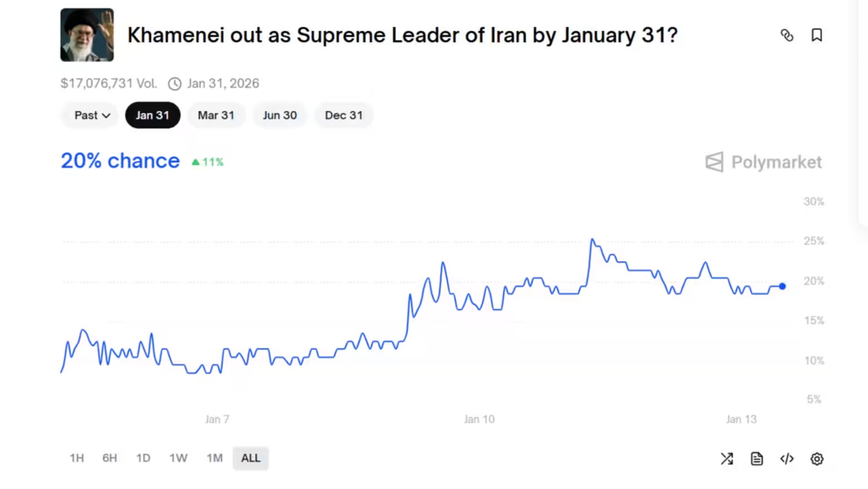Image resolution: width=868 pixels, height=489 pixels.
Task: Open the document icon below chart
Action: [757, 459]
